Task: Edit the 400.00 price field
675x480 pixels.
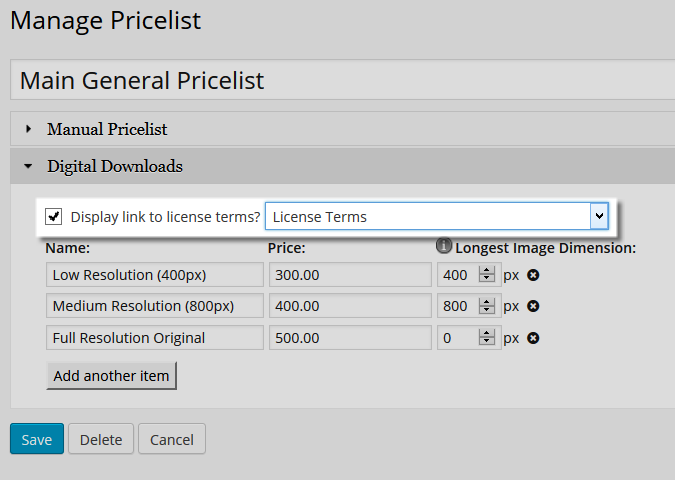Action: pyautogui.click(x=348, y=306)
